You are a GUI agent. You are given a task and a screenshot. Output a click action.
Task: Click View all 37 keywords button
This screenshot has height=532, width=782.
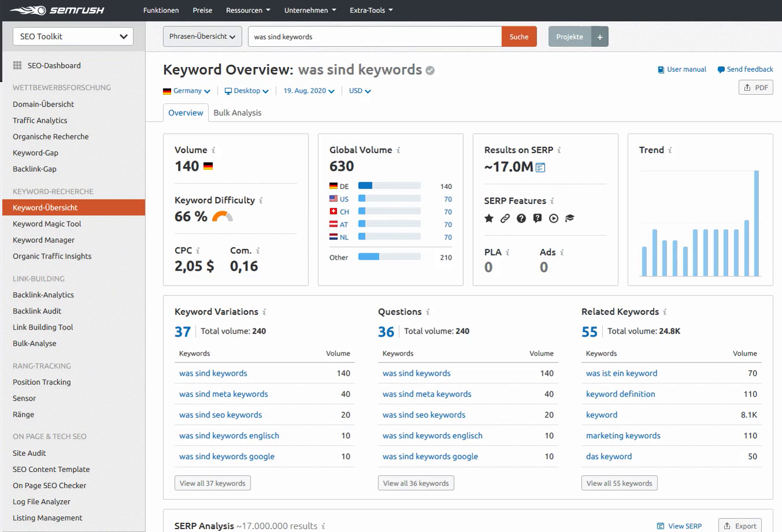pyautogui.click(x=212, y=483)
